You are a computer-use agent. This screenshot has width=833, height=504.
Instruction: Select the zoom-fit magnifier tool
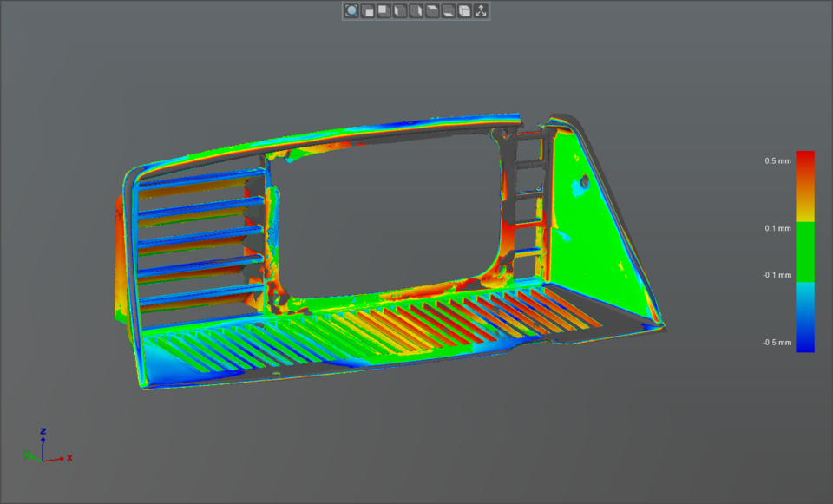pyautogui.click(x=351, y=12)
